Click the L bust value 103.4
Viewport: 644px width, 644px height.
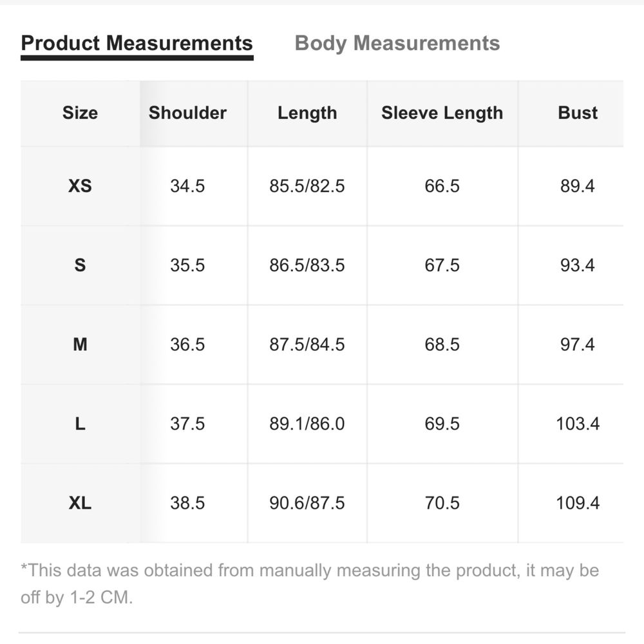pyautogui.click(x=578, y=424)
